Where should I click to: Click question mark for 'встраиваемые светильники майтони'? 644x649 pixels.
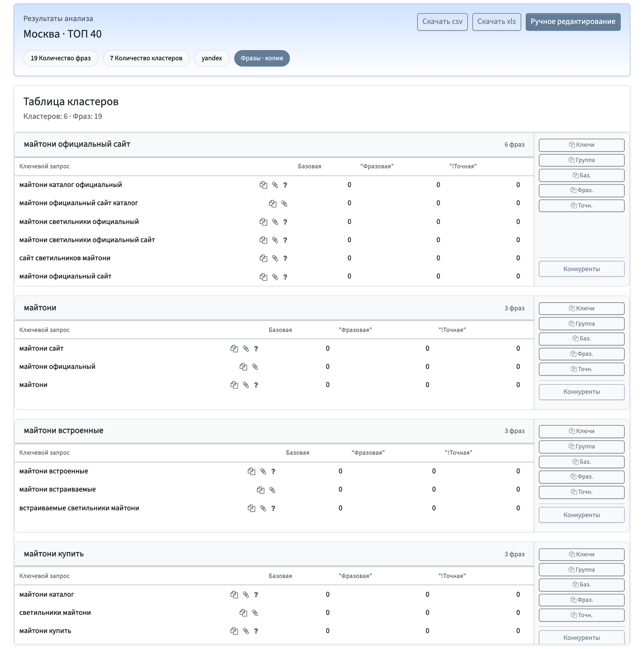pyautogui.click(x=273, y=508)
